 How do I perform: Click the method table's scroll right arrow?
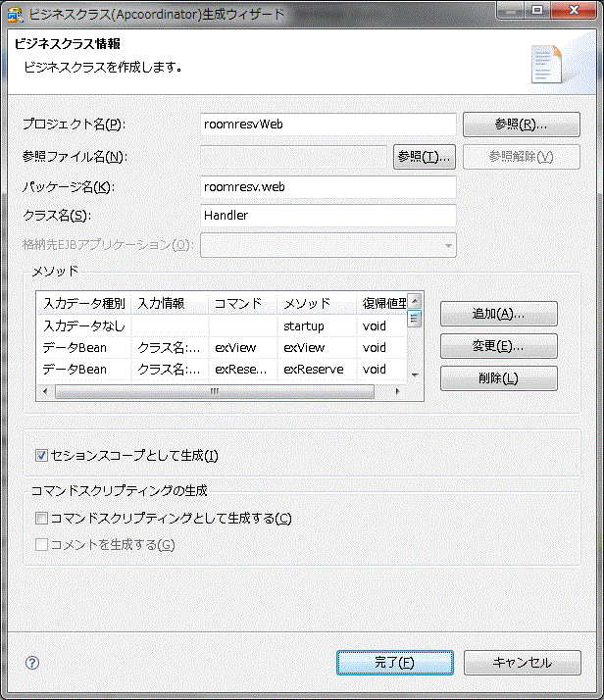(x=397, y=391)
